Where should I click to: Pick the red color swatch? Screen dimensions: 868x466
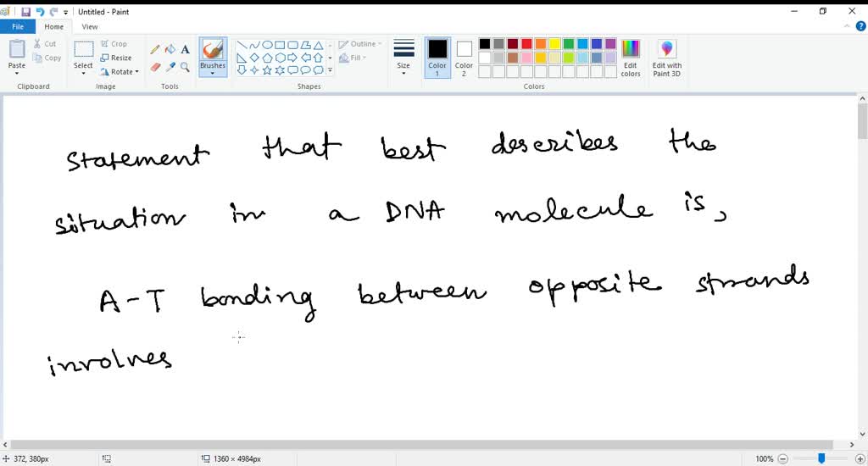526,44
